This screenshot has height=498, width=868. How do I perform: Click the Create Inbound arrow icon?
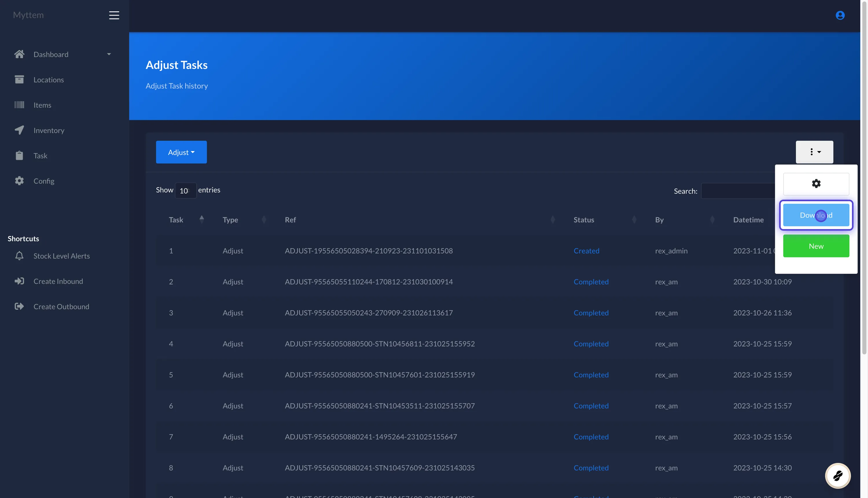point(19,281)
